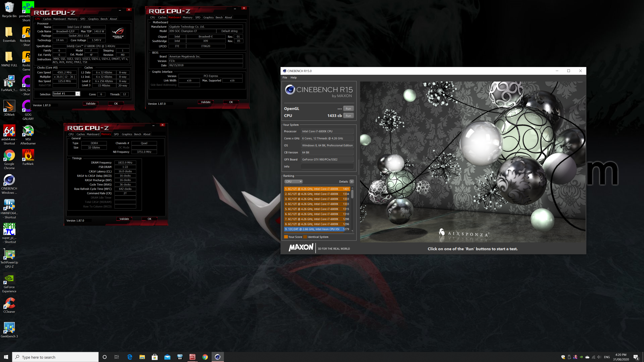644x362 pixels.
Task: Expand Details arrow in Cinebench ranking
Action: tap(352, 182)
